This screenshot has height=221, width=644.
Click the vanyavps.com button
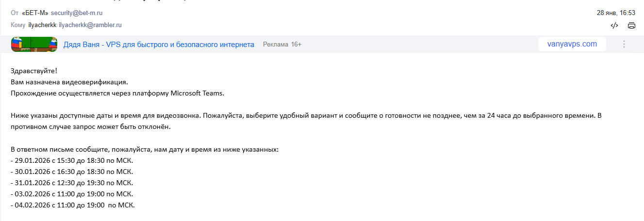coord(572,44)
